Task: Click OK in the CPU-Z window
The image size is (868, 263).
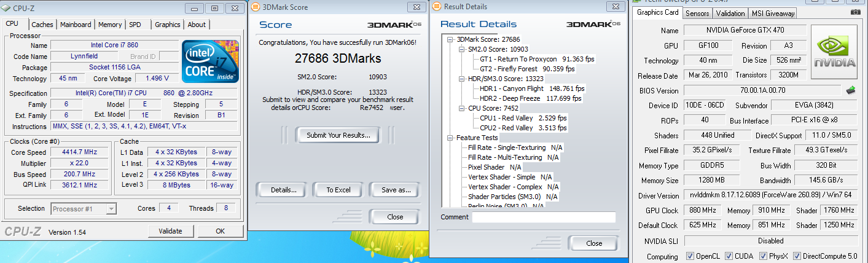Action: (x=221, y=231)
